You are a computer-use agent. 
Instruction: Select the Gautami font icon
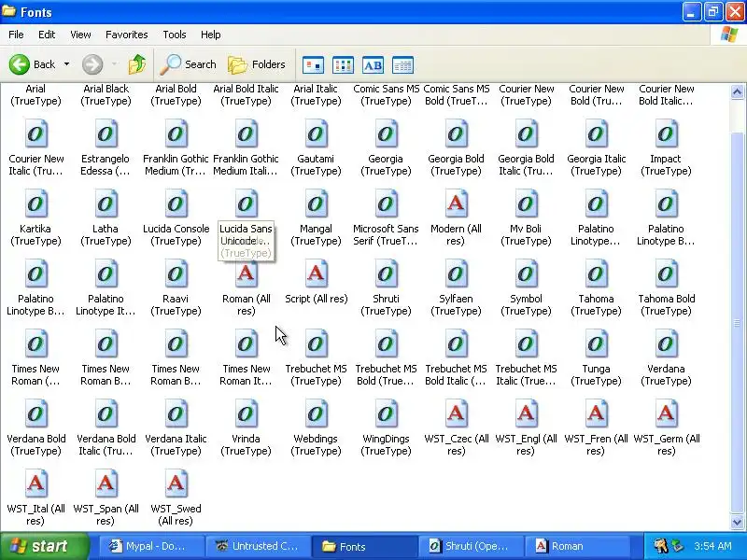coord(316,133)
